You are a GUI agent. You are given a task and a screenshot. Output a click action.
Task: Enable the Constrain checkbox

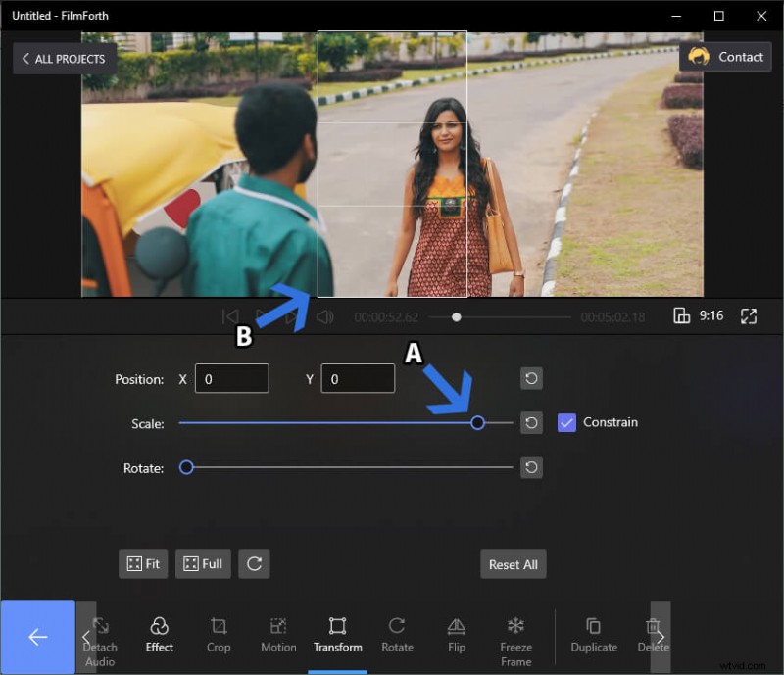pyautogui.click(x=565, y=422)
